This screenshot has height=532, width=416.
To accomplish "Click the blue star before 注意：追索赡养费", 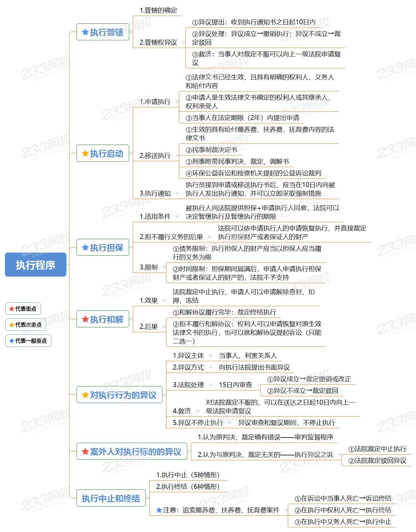I will coord(159,510).
